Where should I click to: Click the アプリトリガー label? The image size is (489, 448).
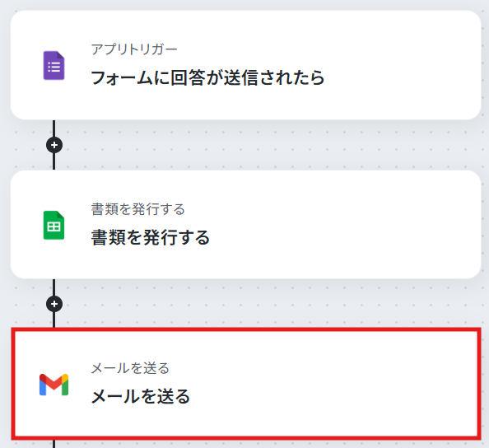(x=134, y=49)
